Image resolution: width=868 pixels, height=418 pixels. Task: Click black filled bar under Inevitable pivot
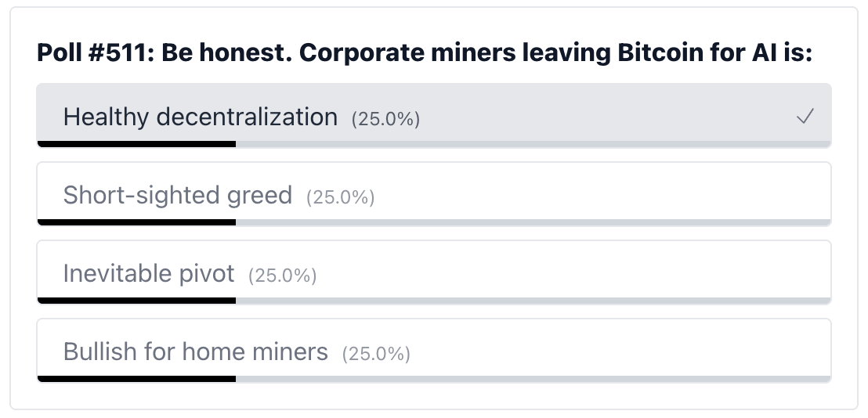136,301
